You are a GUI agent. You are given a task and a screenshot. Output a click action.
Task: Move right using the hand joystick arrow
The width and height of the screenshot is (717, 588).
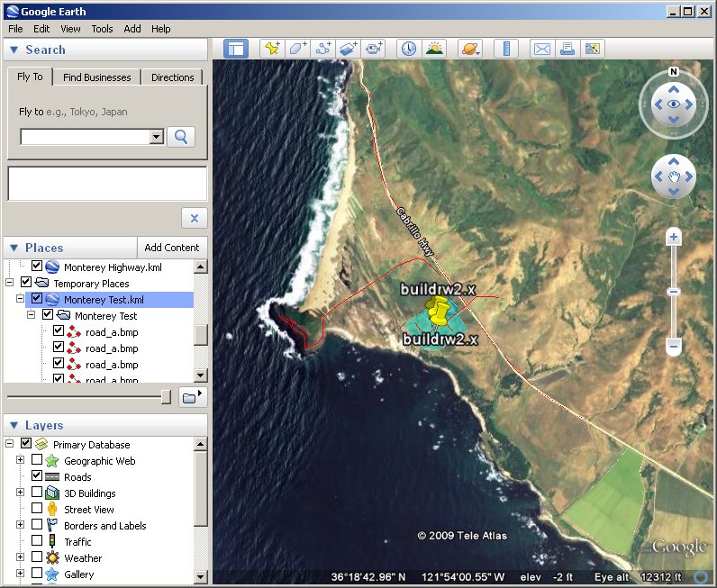[689, 176]
